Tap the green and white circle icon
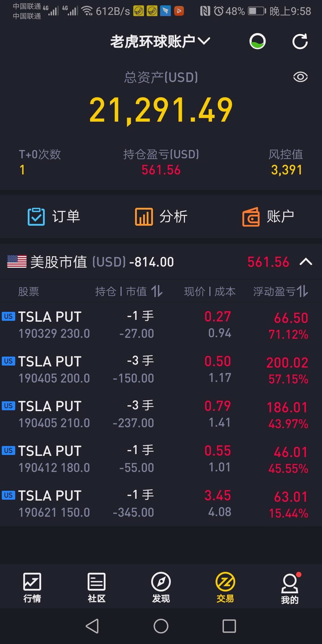This screenshot has width=322, height=644. pos(258,41)
